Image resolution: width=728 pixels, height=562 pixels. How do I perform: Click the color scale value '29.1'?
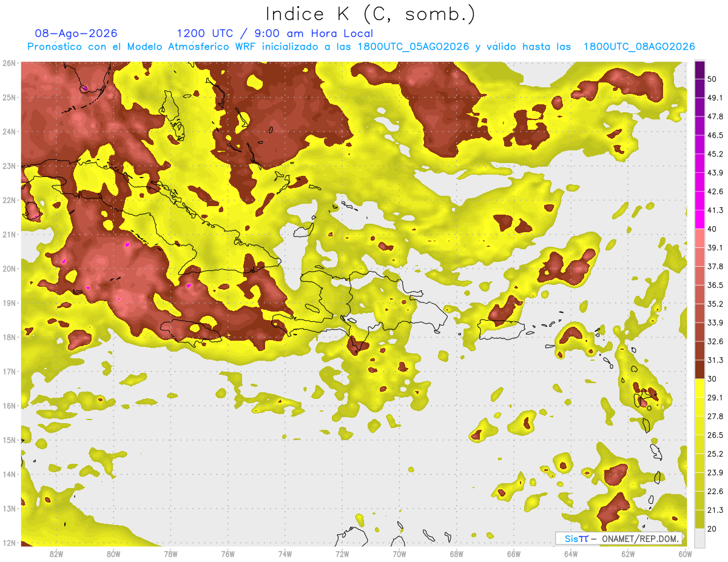coord(715,398)
